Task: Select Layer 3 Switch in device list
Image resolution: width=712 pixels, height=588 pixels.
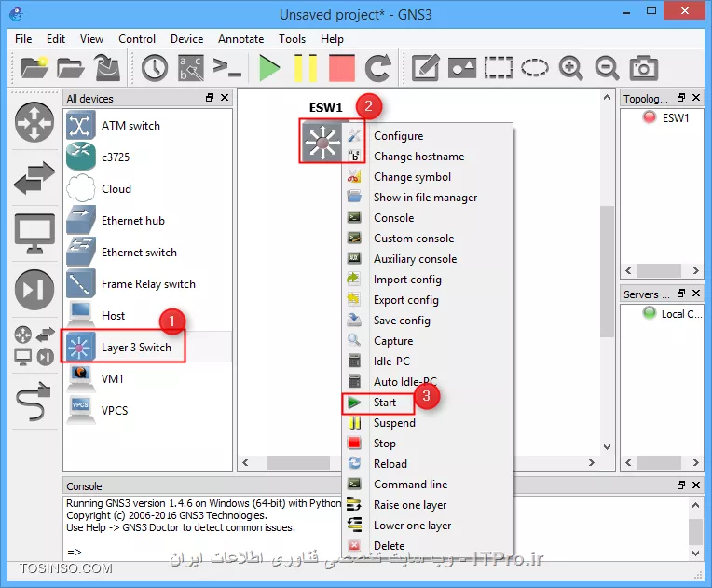Action: click(x=148, y=348)
